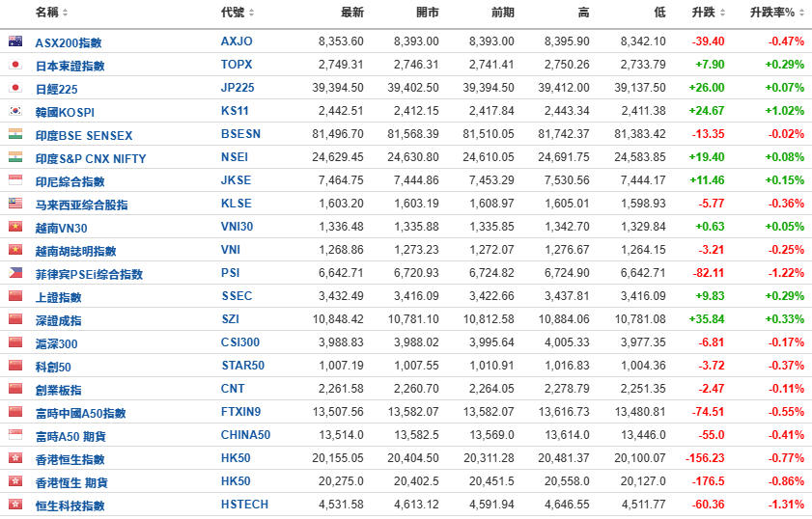Viewport: 812px width, 519px height.
Task: Click the 最新 column header
Action: click(x=351, y=13)
